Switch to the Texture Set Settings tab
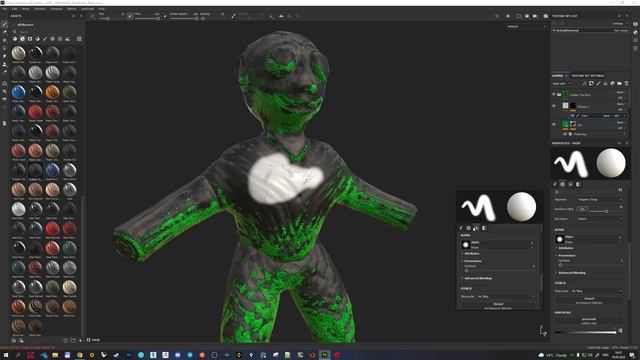Screen dimensions: 640x360 point(588,76)
